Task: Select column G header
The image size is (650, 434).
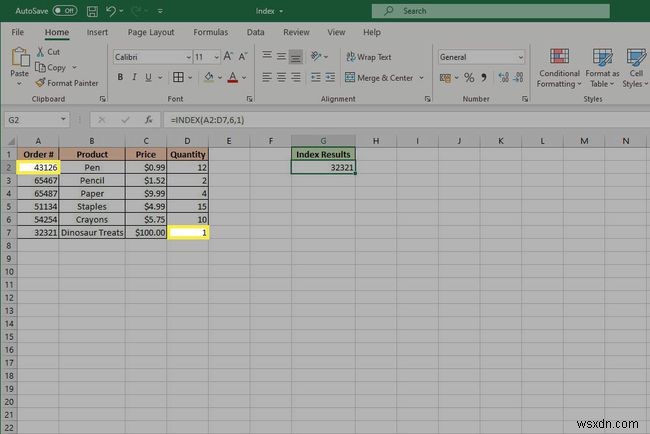Action: [x=323, y=141]
